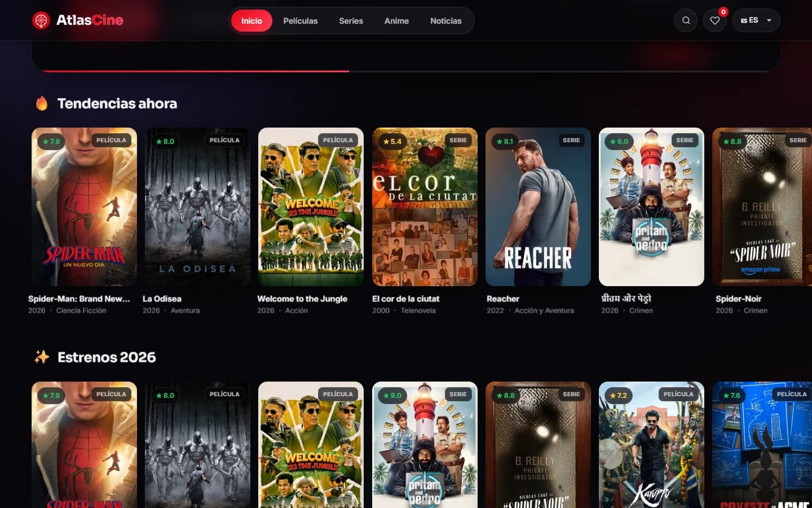The image size is (812, 508).
Task: Click the 5.4 rating badge on El cor de la ciutat
Action: pyautogui.click(x=392, y=141)
